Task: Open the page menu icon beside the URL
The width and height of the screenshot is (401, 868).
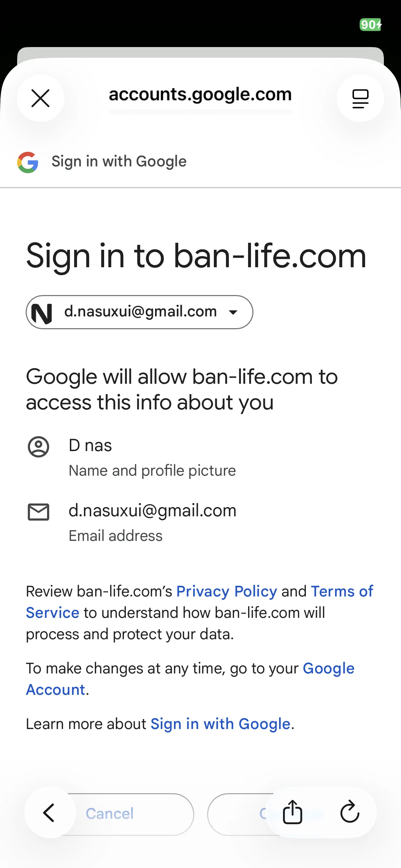Action: point(360,98)
